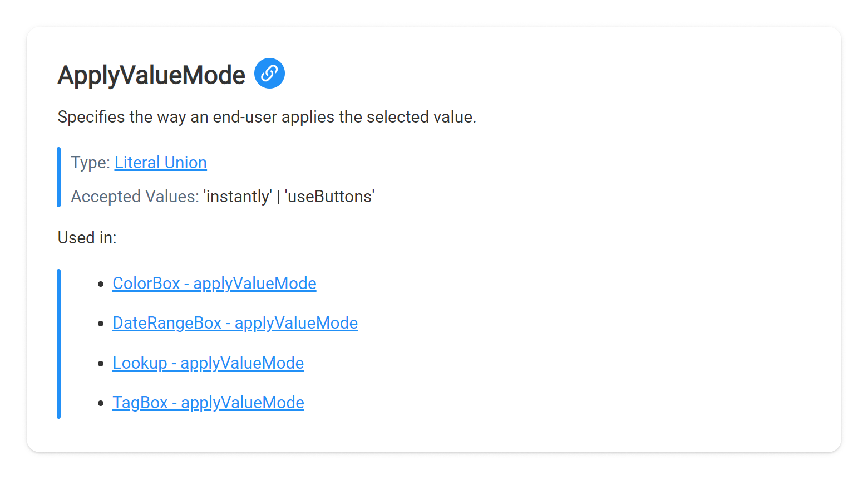Click the bullet point before ColorBox
Screen dimensions: 868x479
(101, 284)
